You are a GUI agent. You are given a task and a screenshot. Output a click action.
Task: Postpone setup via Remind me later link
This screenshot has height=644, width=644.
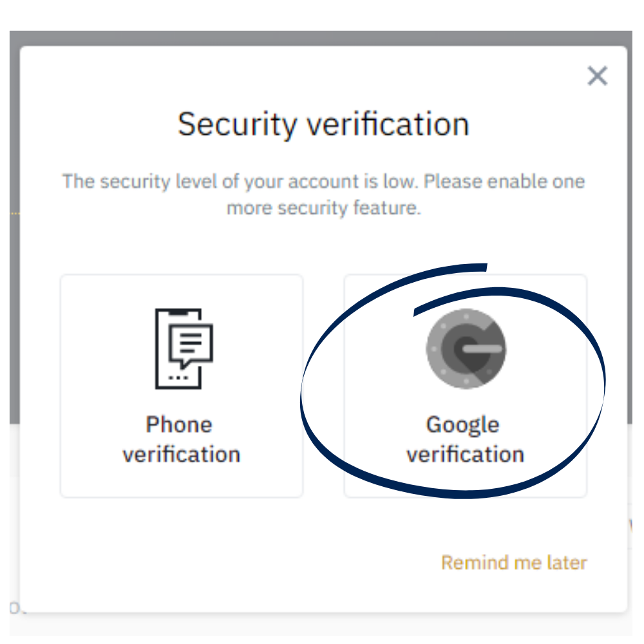[513, 562]
